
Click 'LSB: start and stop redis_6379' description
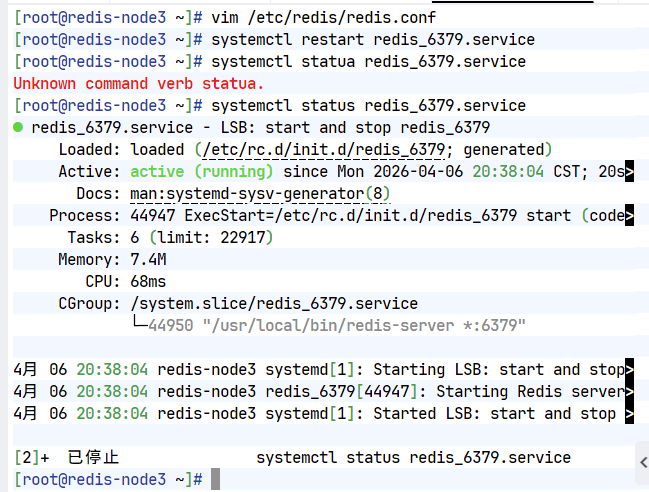[x=355, y=127]
